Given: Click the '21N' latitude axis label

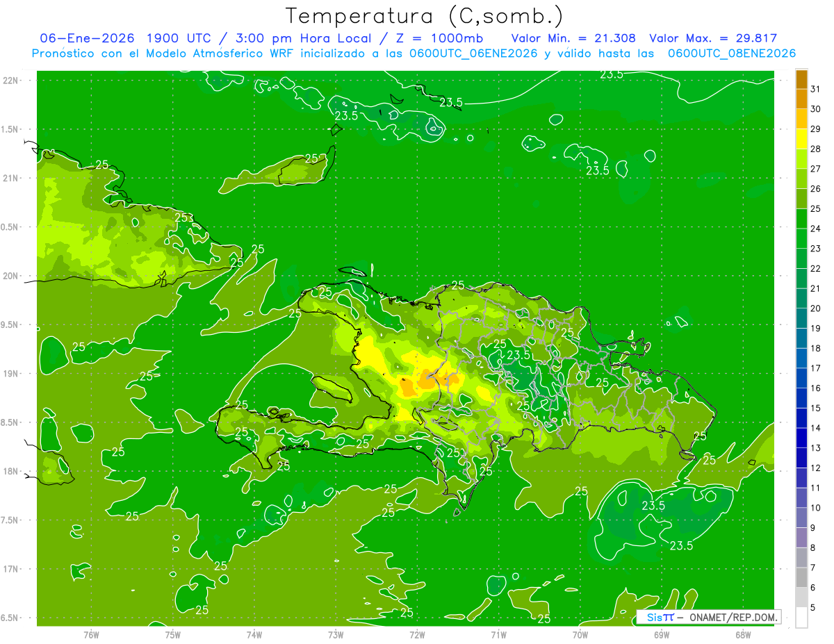Looking at the screenshot, I should [12, 178].
